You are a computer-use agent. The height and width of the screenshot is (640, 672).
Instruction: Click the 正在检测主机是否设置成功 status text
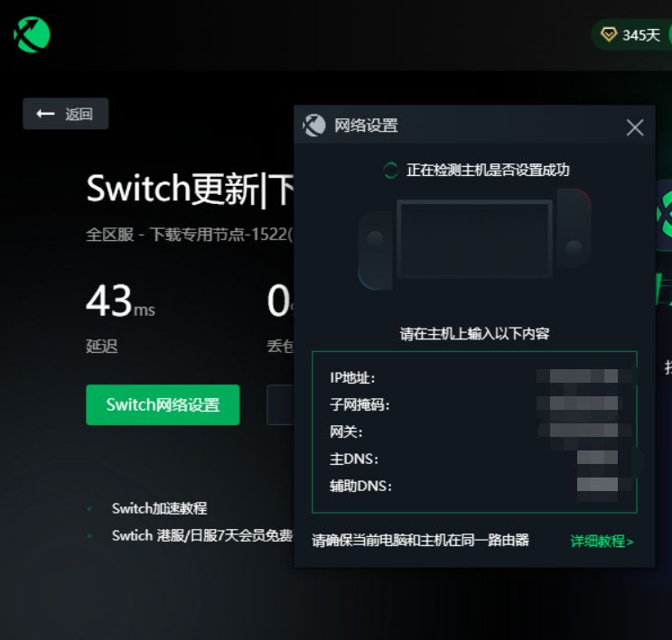pyautogui.click(x=488, y=170)
